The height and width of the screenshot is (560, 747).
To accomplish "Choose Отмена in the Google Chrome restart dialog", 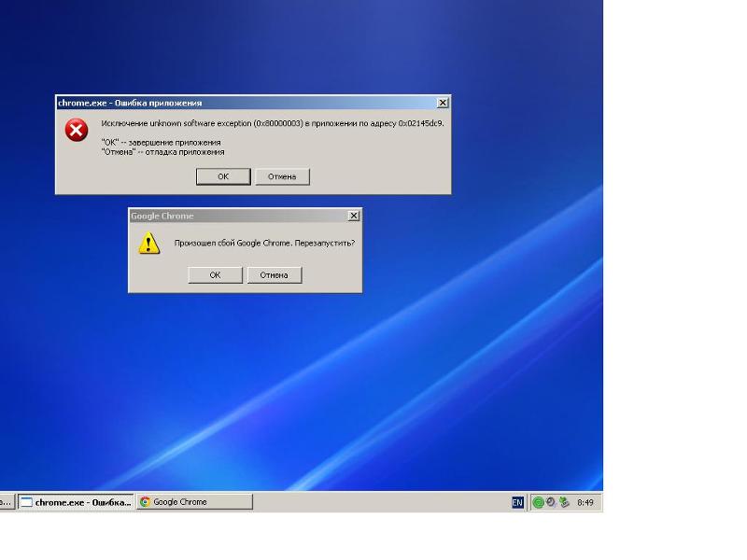I will tap(275, 275).
